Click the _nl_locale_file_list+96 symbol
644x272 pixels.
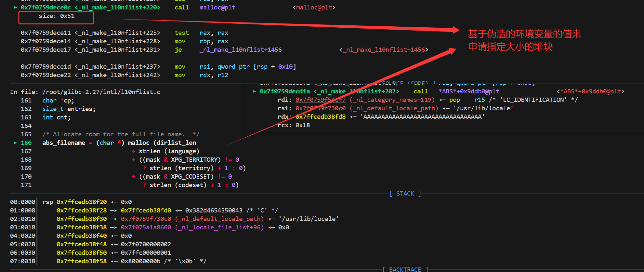219,227
